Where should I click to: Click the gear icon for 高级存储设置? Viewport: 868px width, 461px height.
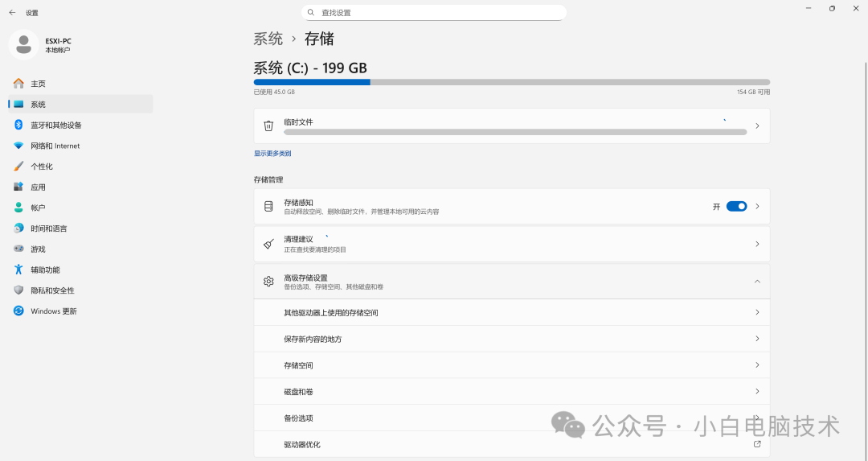pyautogui.click(x=268, y=282)
